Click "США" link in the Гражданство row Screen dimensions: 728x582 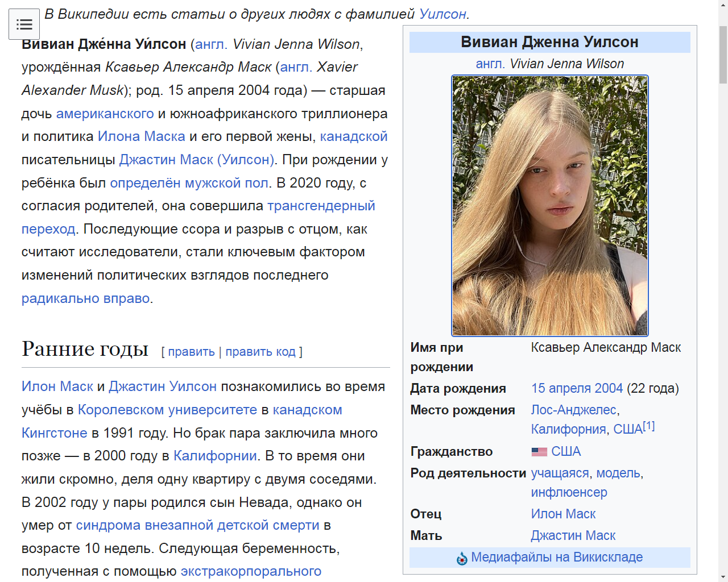pyautogui.click(x=566, y=451)
